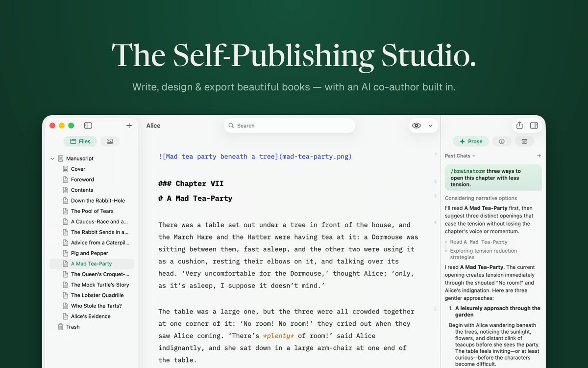Toggle the left sidebar panel icon
The width and height of the screenshot is (588, 368).
pyautogui.click(x=88, y=126)
